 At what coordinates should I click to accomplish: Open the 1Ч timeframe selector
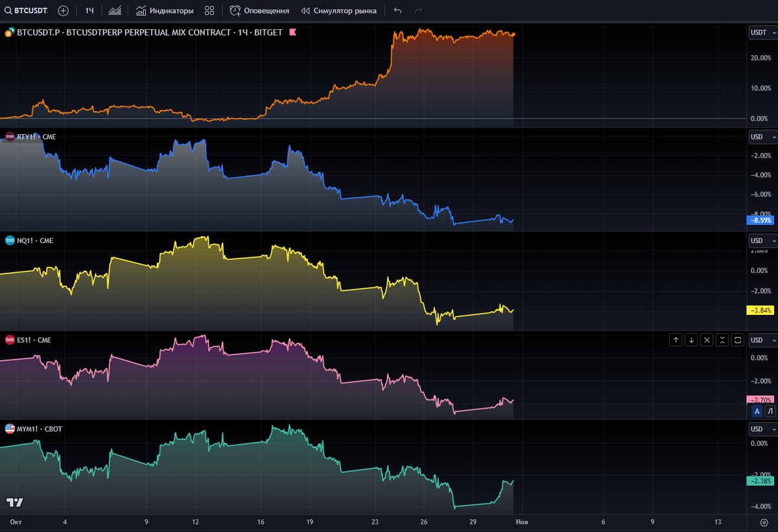click(89, 11)
